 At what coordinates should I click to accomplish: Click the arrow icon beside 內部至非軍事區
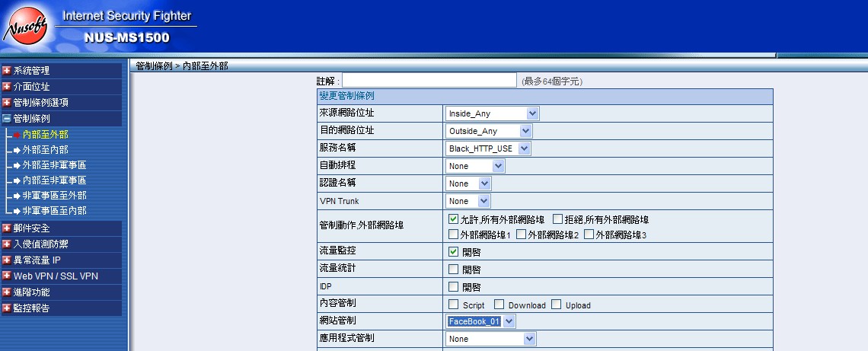17,180
